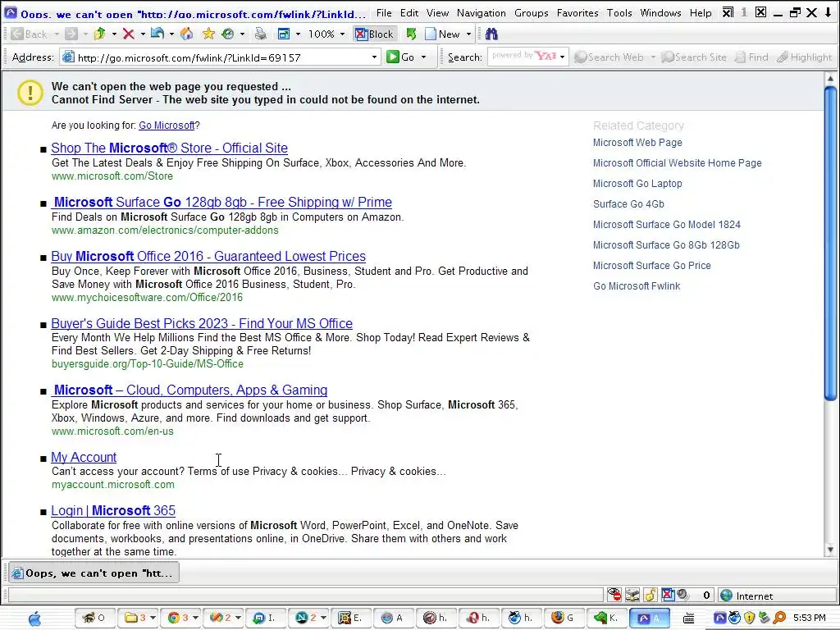Click 'Go Microsoft Fwlink' related category
The width and height of the screenshot is (840, 630).
point(637,286)
